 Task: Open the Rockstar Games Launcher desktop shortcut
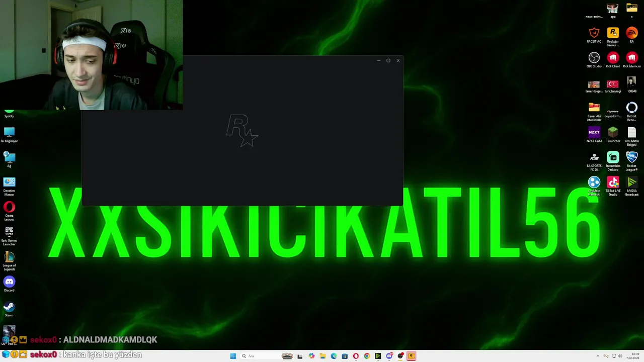click(613, 37)
